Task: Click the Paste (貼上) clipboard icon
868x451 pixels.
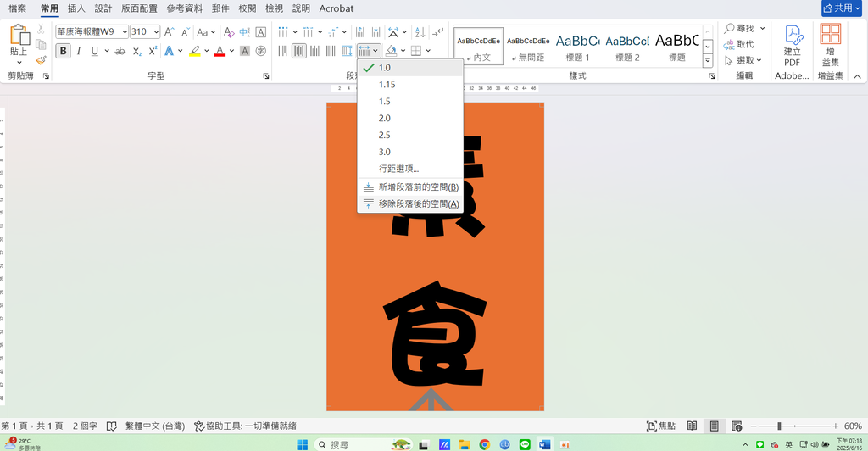Action: click(19, 34)
